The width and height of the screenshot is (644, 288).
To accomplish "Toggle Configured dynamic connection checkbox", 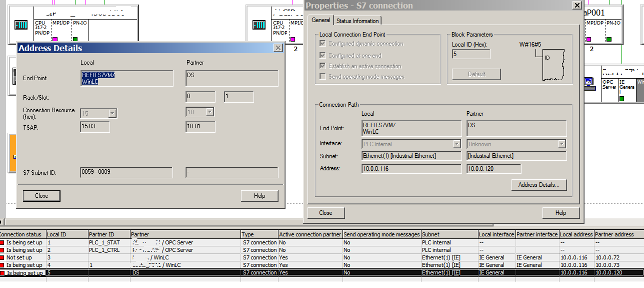I will [x=323, y=44].
